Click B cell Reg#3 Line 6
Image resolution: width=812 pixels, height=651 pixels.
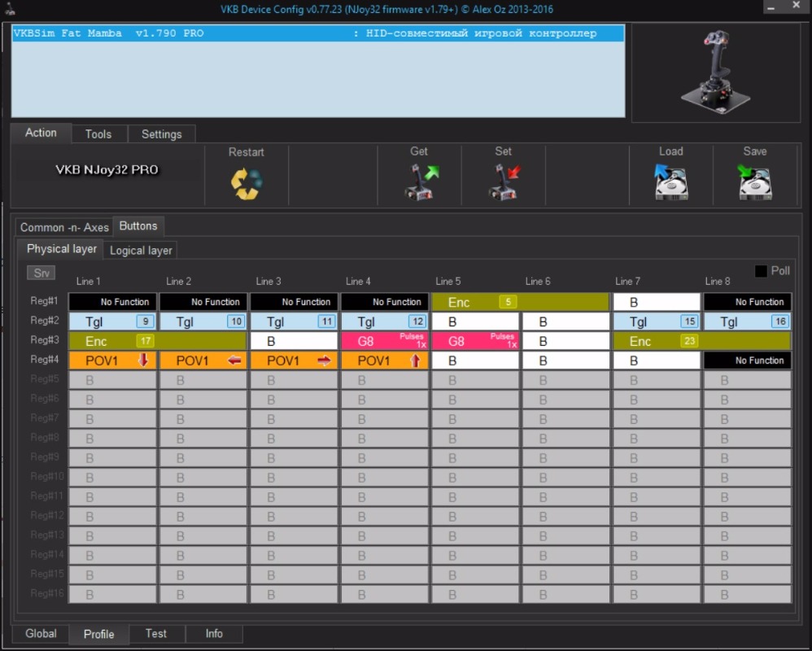pyautogui.click(x=566, y=341)
